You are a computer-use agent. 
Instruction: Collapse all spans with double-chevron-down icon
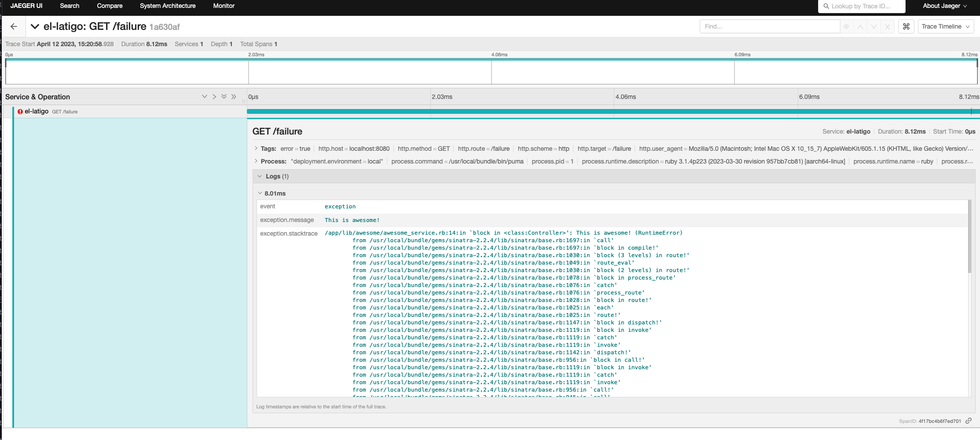tap(224, 96)
